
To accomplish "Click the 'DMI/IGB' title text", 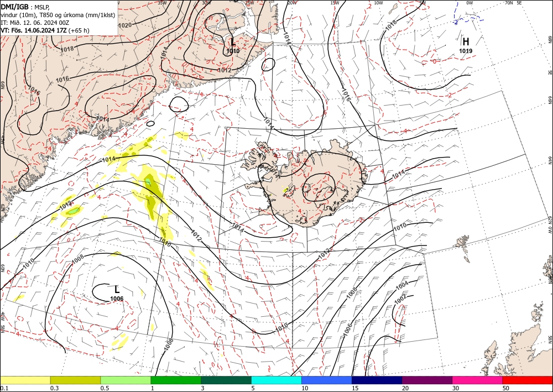I will coord(15,6).
